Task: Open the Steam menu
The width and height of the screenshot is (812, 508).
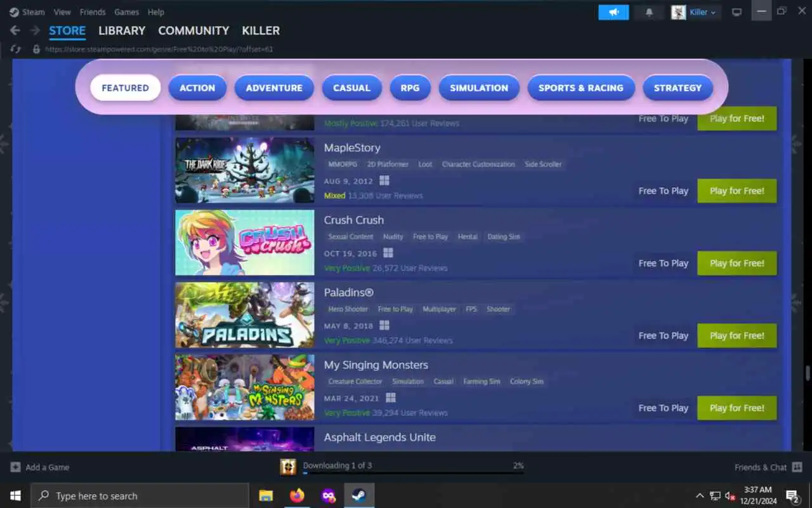Action: click(34, 12)
